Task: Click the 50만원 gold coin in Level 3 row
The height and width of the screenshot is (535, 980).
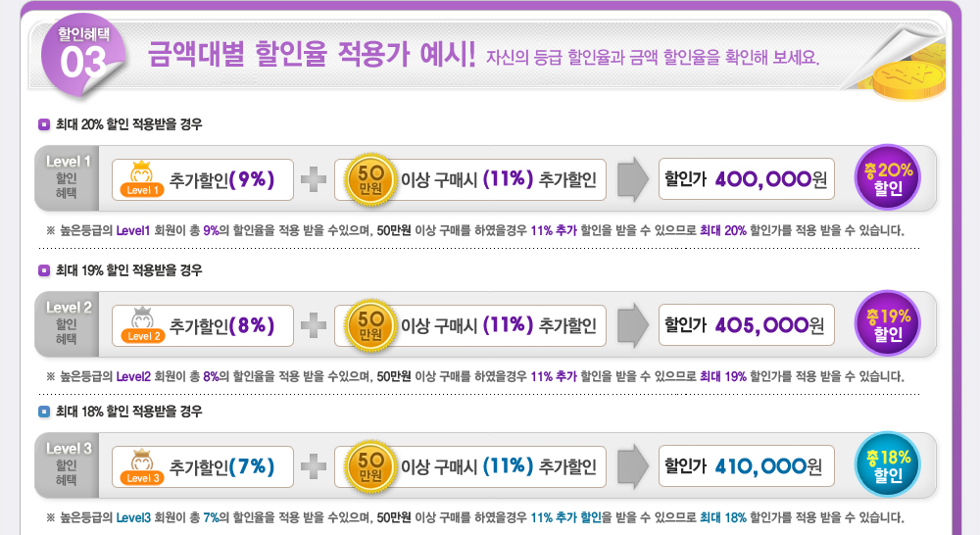Action: [370, 466]
